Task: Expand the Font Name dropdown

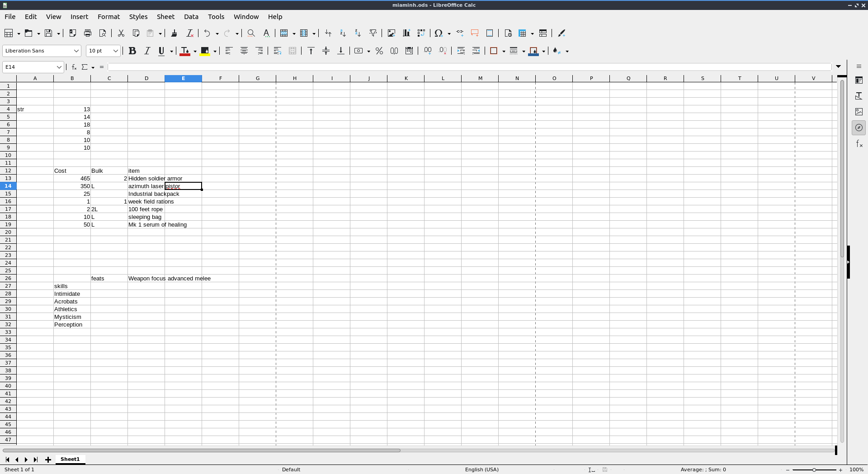Action: click(x=76, y=51)
